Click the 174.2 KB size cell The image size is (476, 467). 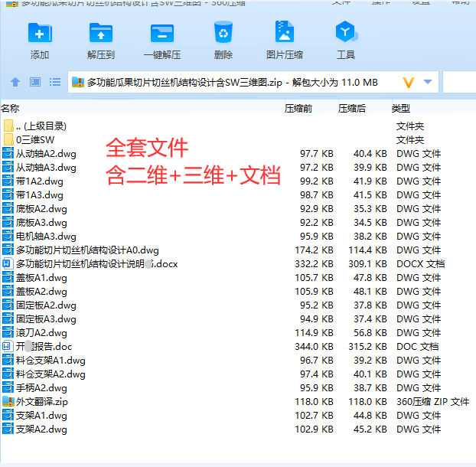coord(314,250)
